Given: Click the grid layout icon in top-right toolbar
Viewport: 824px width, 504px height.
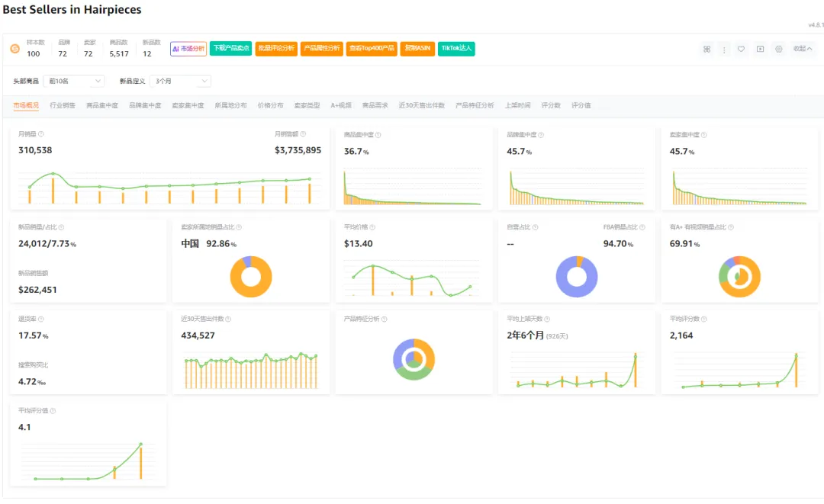Looking at the screenshot, I should (707, 49).
